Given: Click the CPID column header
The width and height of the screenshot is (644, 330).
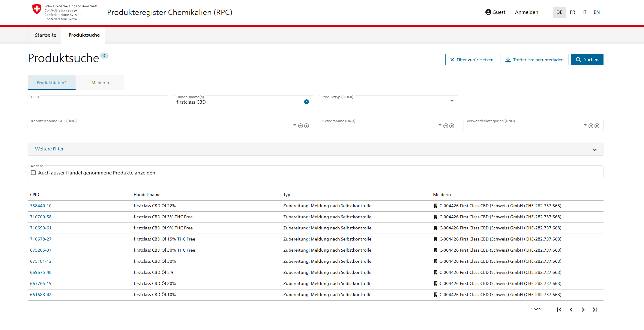Looking at the screenshot, I should [34, 195].
